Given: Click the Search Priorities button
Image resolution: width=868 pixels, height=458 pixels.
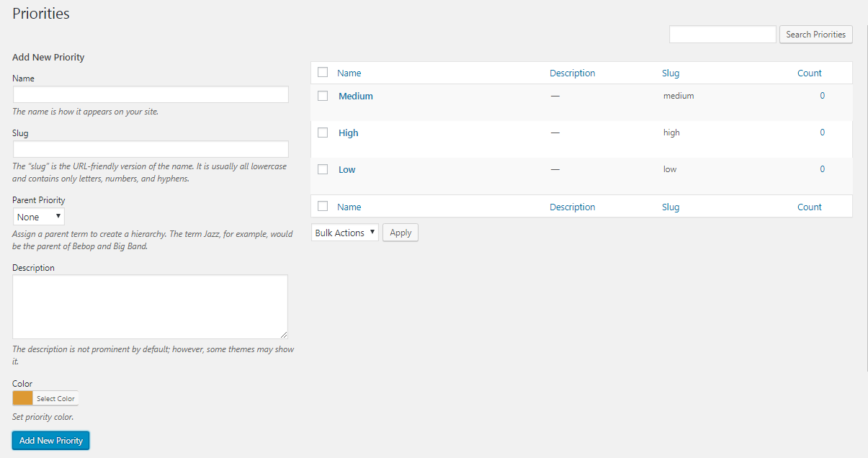Looking at the screenshot, I should (x=815, y=35).
